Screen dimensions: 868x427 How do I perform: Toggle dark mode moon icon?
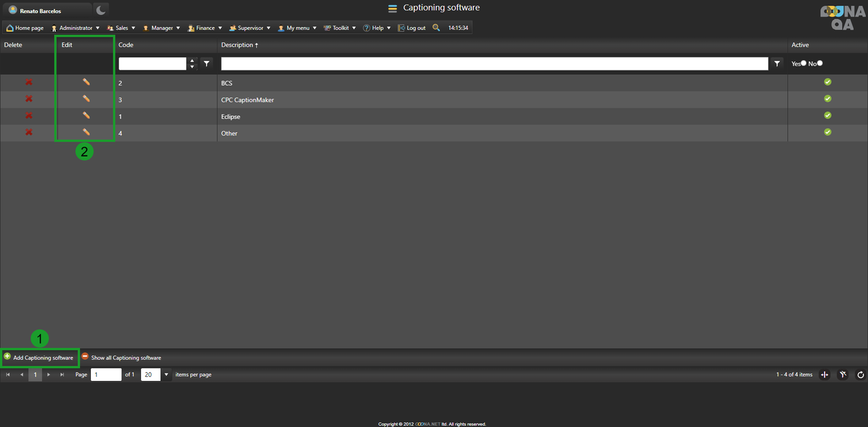coord(100,10)
